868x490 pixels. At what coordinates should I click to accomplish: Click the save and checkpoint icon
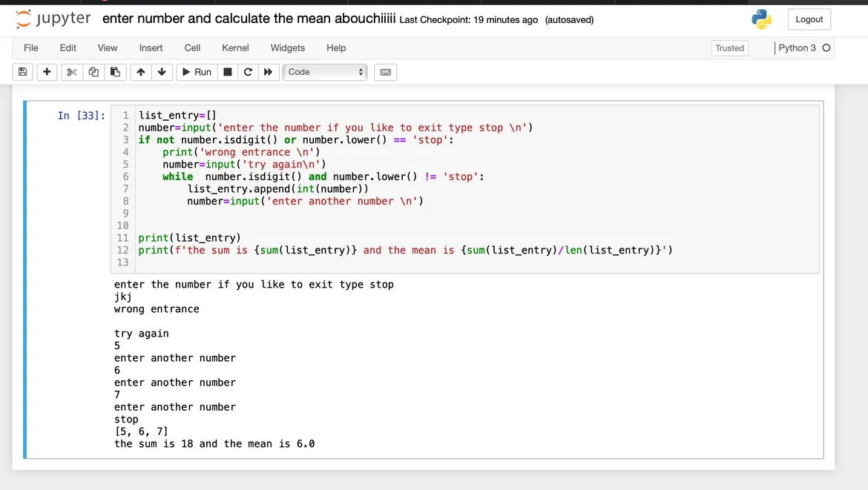pyautogui.click(x=22, y=72)
